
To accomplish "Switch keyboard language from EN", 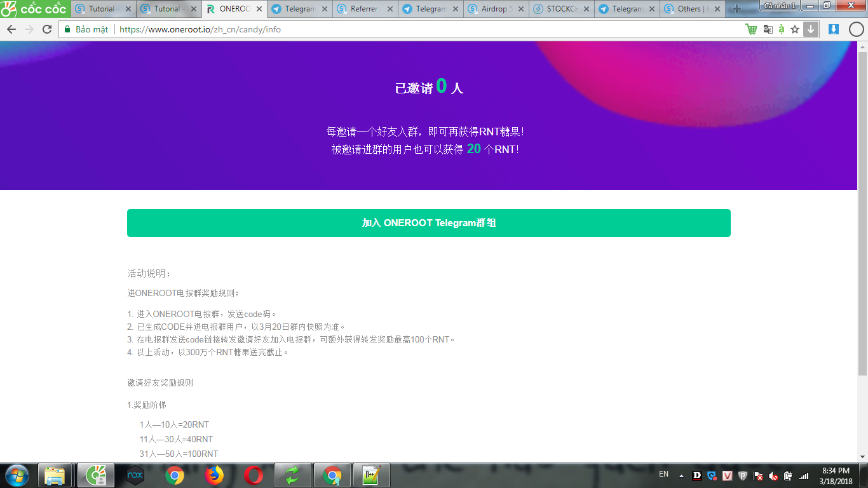I will 663,475.
